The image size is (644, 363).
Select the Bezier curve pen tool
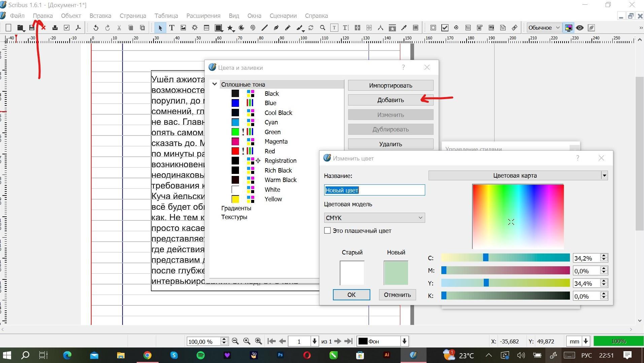coord(276,28)
